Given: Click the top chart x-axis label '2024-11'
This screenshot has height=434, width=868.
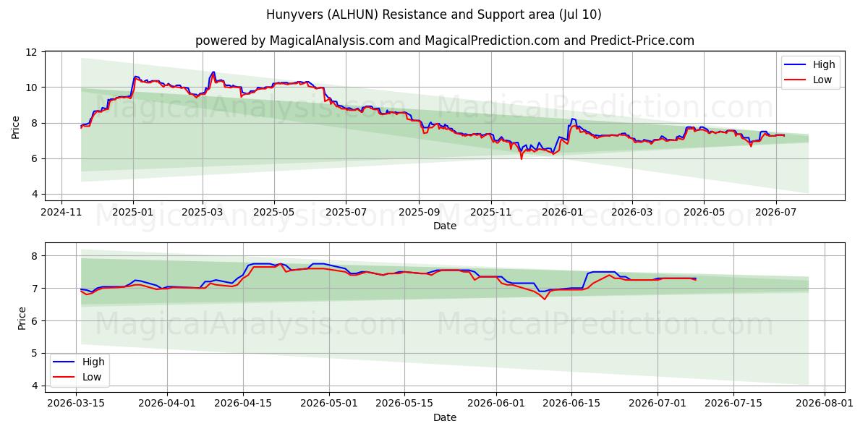Looking at the screenshot, I should (61, 213).
